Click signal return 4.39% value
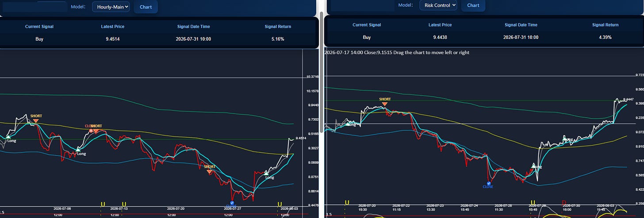This screenshot has height=218, width=644. click(606, 38)
